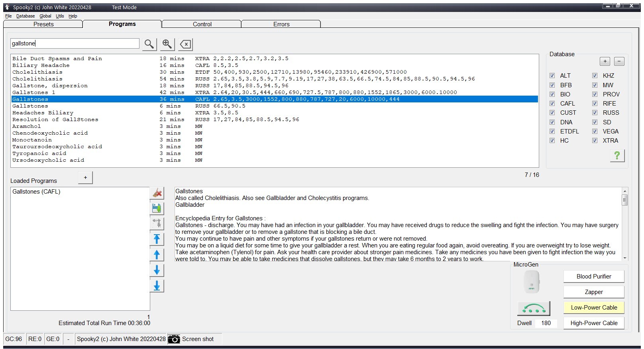Viewport: 644px width, 349px height.
Task: Click the magnifier-with-plus search button
Action: coord(167,44)
